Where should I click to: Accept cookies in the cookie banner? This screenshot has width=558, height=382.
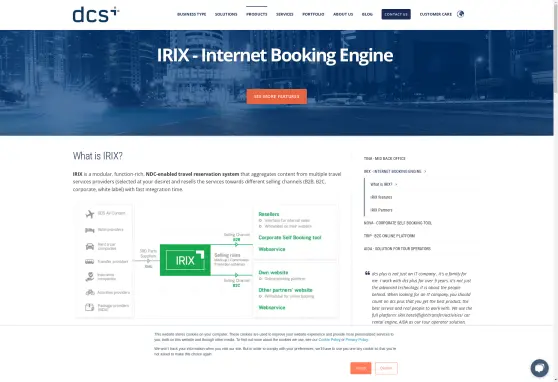coord(360,368)
